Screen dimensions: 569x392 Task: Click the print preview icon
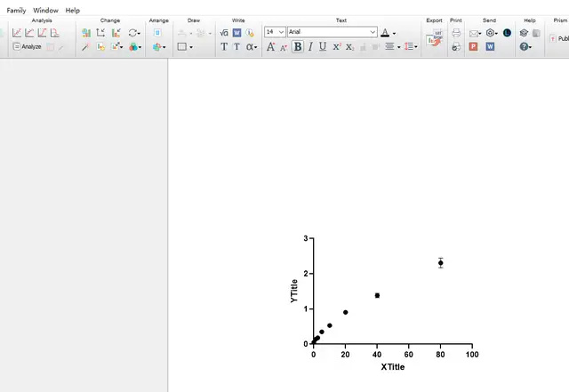[x=456, y=47]
